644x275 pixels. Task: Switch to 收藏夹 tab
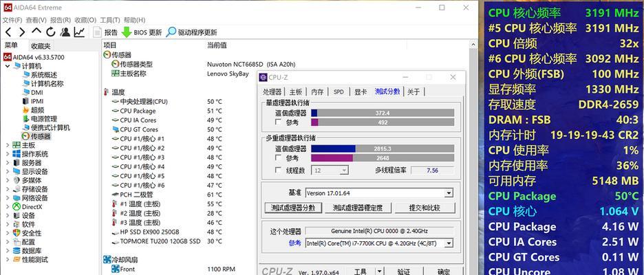coord(41,46)
